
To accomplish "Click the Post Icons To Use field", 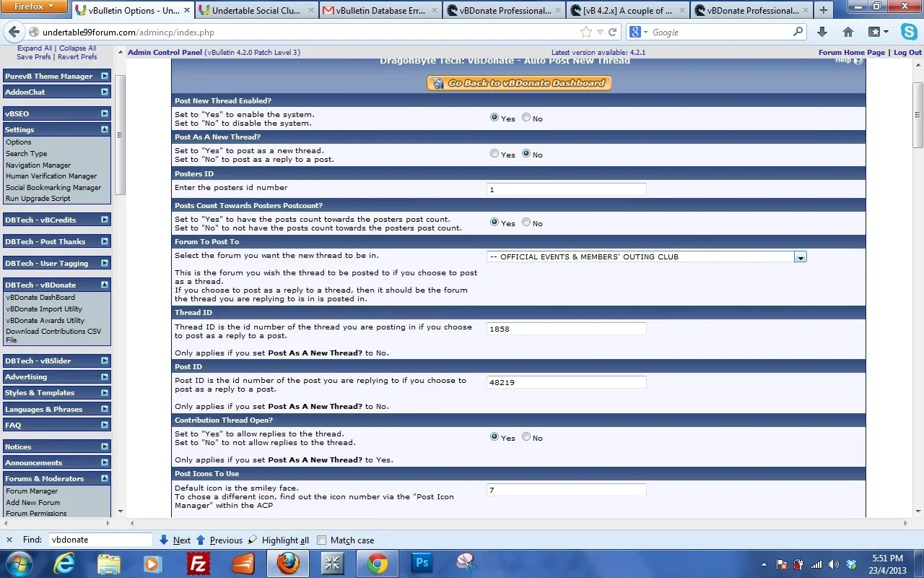I will tap(566, 490).
